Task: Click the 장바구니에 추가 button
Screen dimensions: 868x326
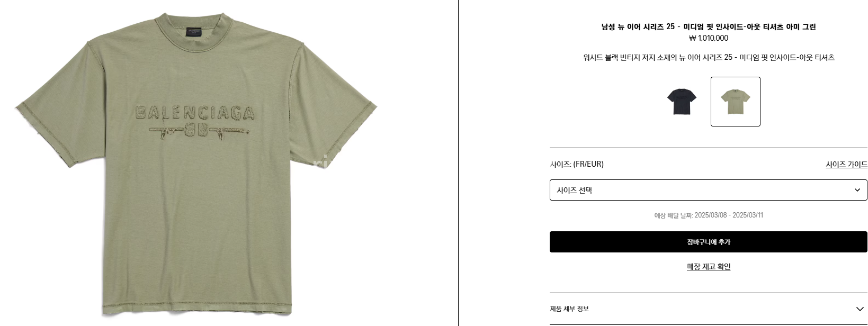Action: click(x=708, y=242)
